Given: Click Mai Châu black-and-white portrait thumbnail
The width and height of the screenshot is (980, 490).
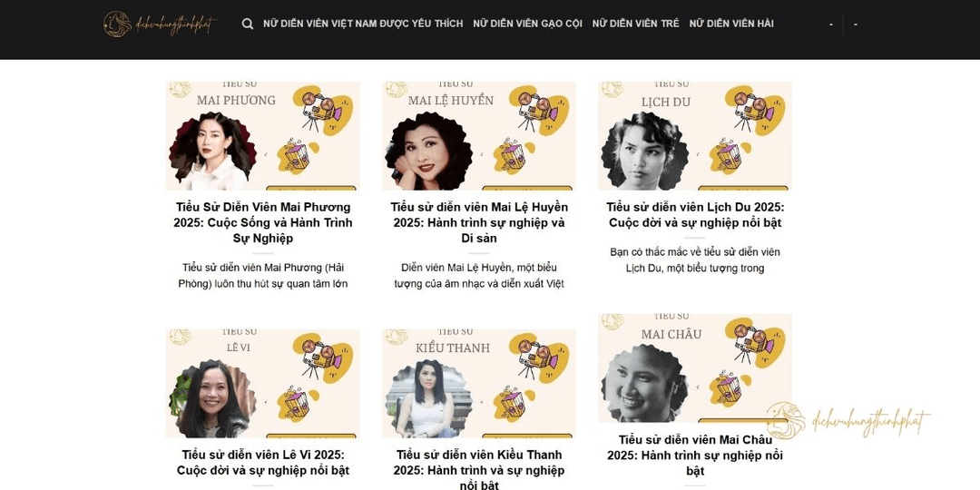Looking at the screenshot, I should (644, 383).
